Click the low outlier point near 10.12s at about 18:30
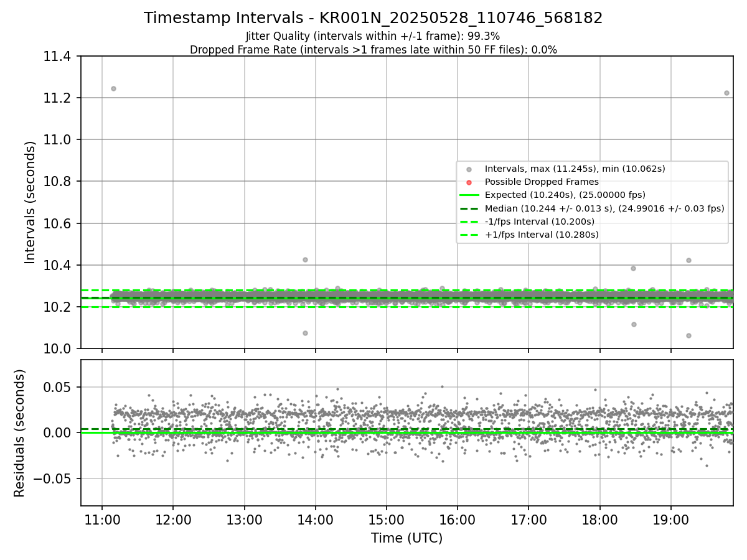Screen dimensions: 747x560 (634, 324)
